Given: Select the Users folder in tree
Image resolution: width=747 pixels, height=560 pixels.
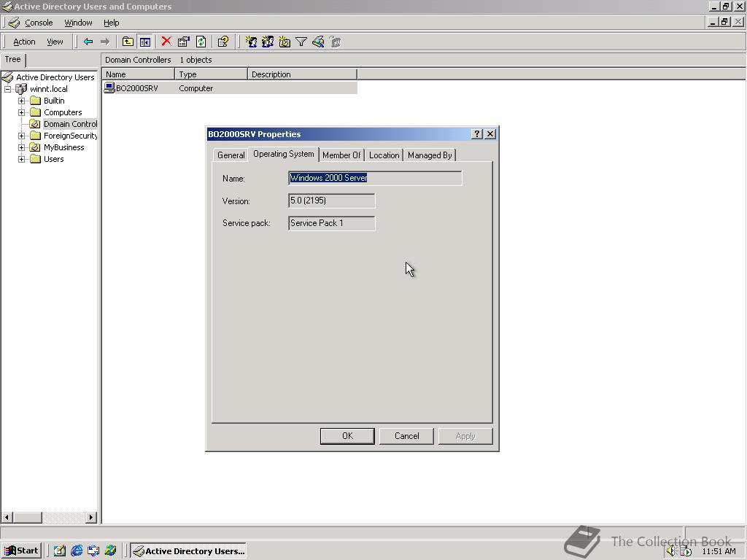Looking at the screenshot, I should (53, 159).
